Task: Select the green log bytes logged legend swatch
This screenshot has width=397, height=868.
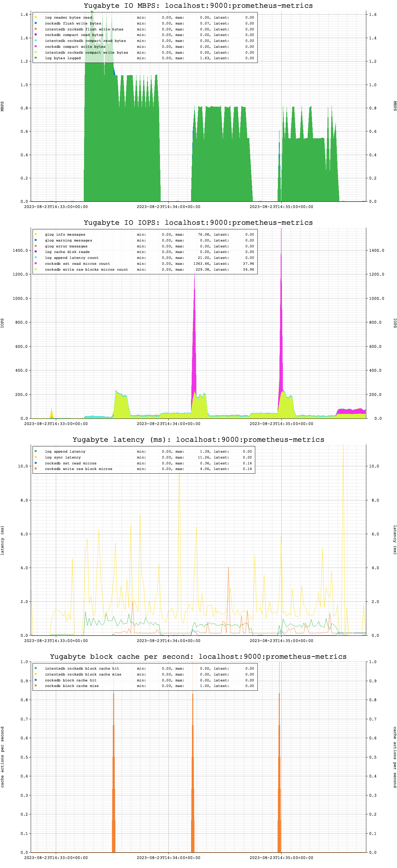Action: tap(36, 58)
